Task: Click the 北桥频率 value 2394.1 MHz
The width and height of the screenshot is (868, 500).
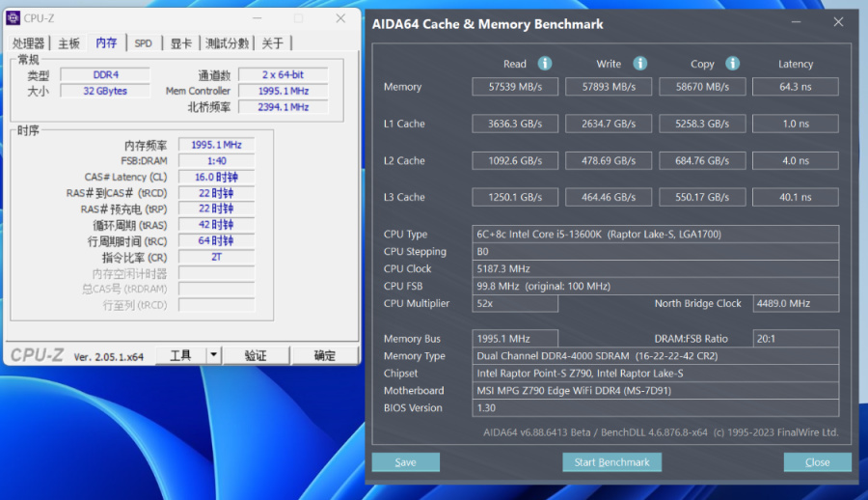Action: coord(283,107)
